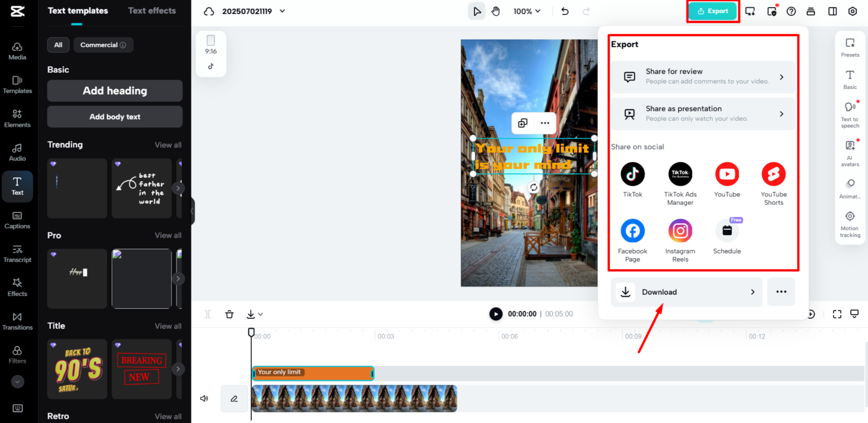Share video to TikTok
This screenshot has width=868, height=423.
632,174
